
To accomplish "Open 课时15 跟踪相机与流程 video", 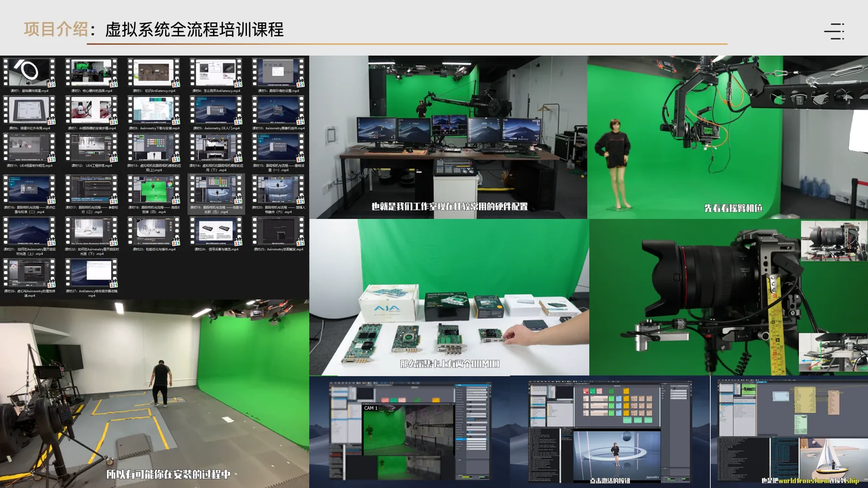I will tap(278, 148).
